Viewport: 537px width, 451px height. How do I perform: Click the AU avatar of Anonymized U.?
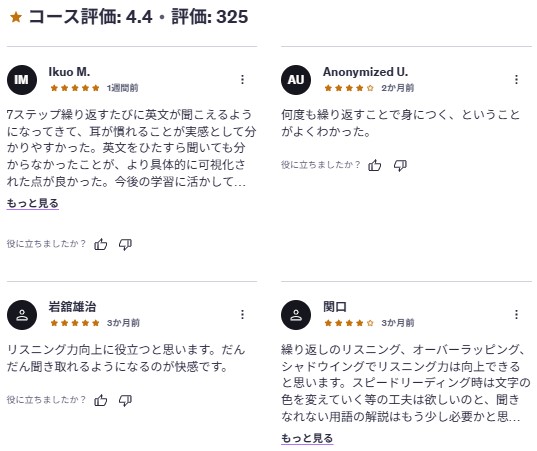[296, 80]
